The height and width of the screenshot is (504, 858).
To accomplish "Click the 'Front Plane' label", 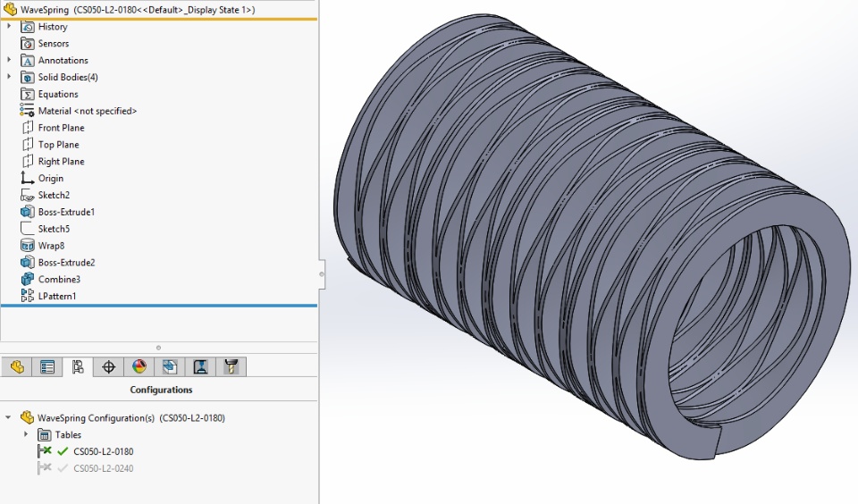I will point(62,128).
